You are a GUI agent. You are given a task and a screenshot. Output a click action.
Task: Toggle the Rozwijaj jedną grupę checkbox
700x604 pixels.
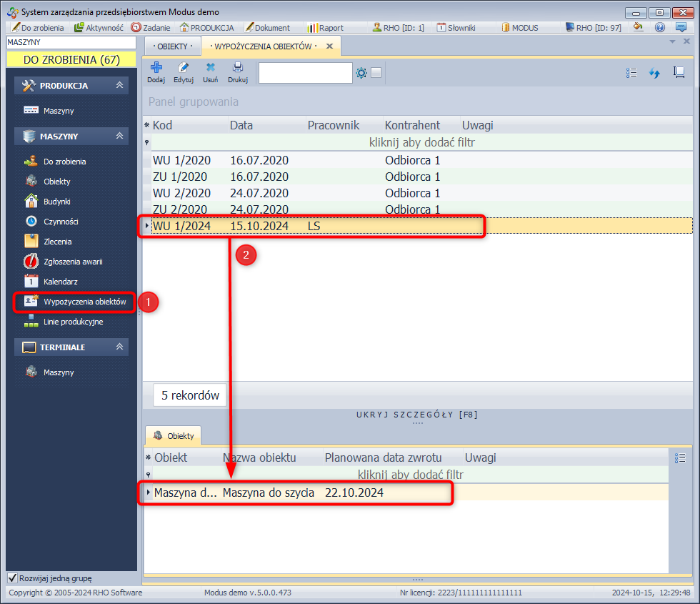coord(12,578)
